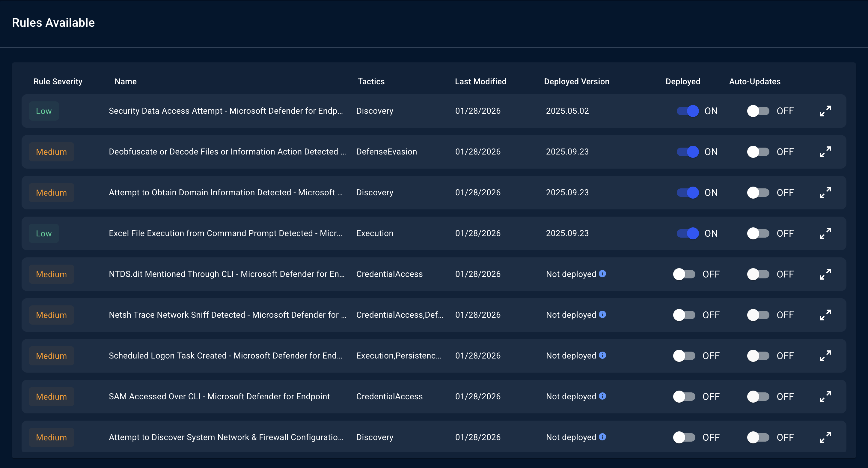Show info for SAM Accessed Not deployed

[x=602, y=396]
